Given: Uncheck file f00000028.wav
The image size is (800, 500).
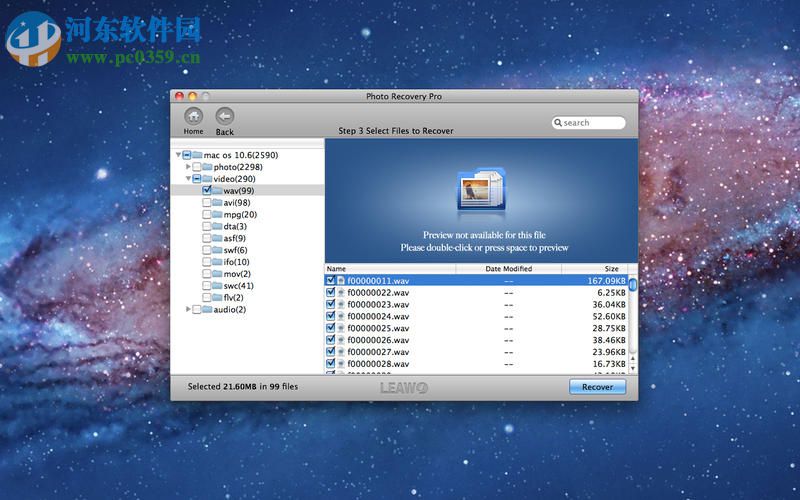Looking at the screenshot, I should tap(331, 363).
